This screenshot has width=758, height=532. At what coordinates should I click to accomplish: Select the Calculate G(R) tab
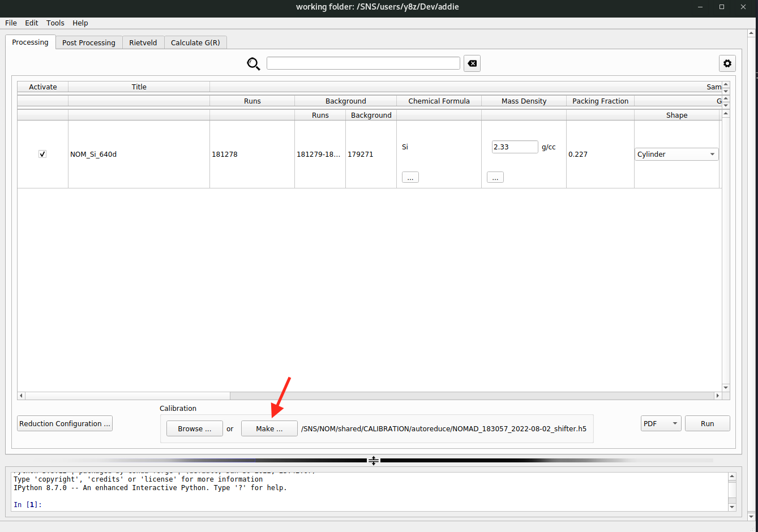[x=195, y=42]
